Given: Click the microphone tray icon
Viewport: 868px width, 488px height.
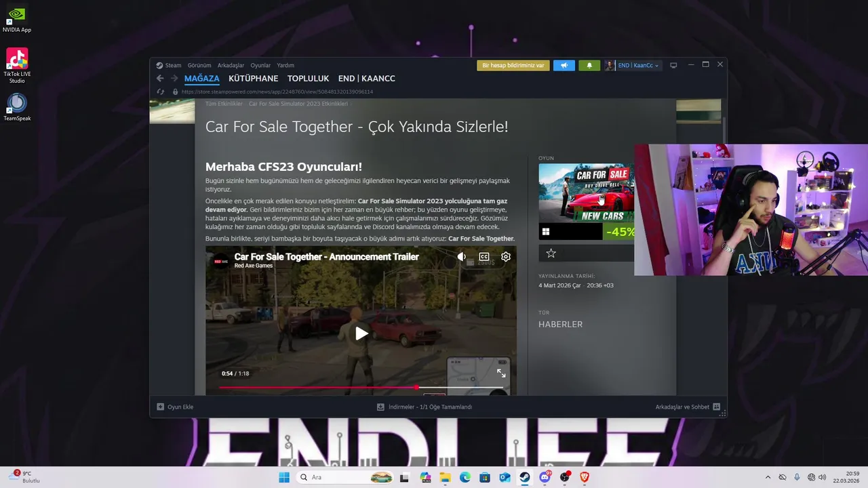Looking at the screenshot, I should [x=797, y=477].
